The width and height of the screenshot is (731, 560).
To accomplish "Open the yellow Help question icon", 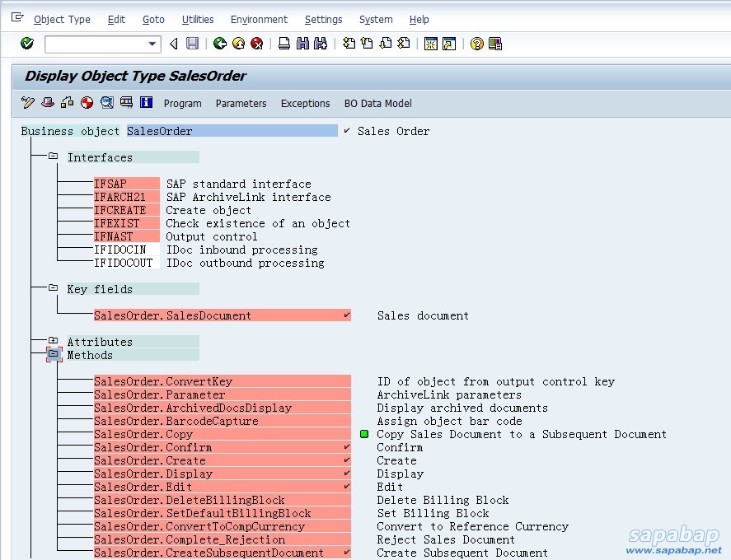I will (x=476, y=44).
